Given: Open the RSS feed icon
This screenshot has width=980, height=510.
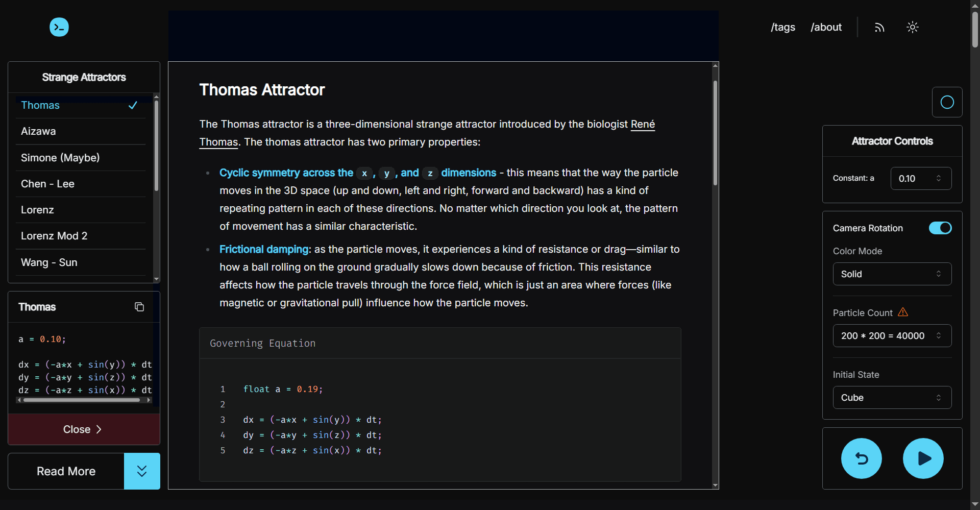Looking at the screenshot, I should tap(879, 28).
